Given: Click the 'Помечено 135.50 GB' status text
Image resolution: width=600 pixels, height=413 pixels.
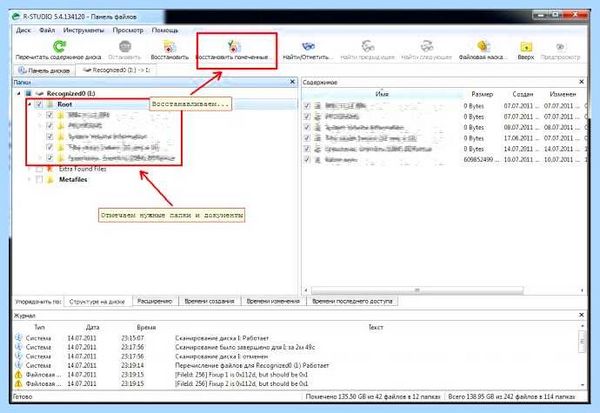Looking at the screenshot, I should (373, 397).
